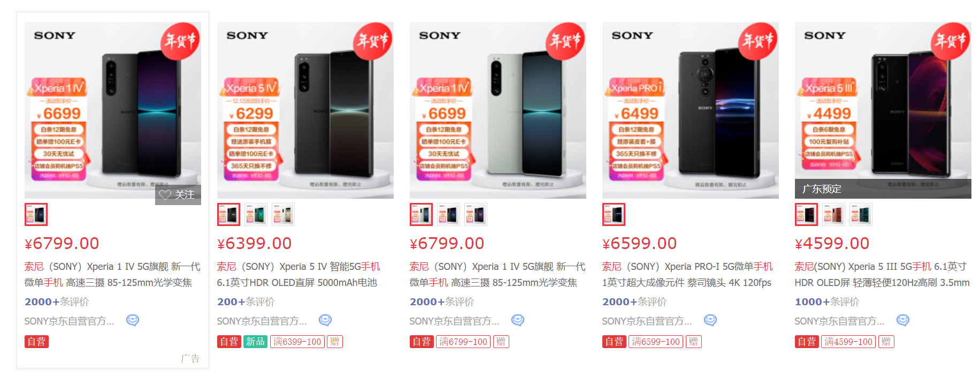This screenshot has height=377, width=980.
Task: Click ¥6599.00 price of Xperia PRO-I
Action: 640,244
